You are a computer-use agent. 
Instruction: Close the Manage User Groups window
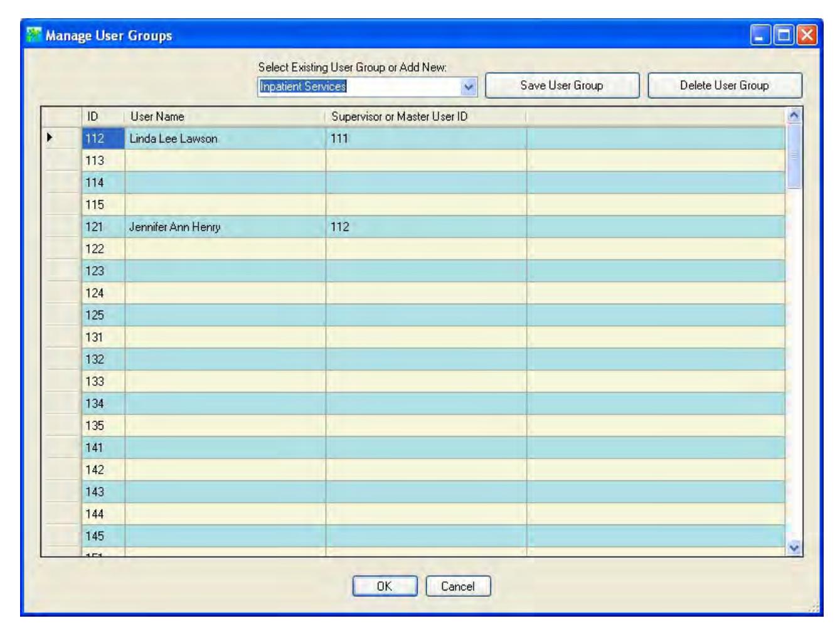[807, 35]
